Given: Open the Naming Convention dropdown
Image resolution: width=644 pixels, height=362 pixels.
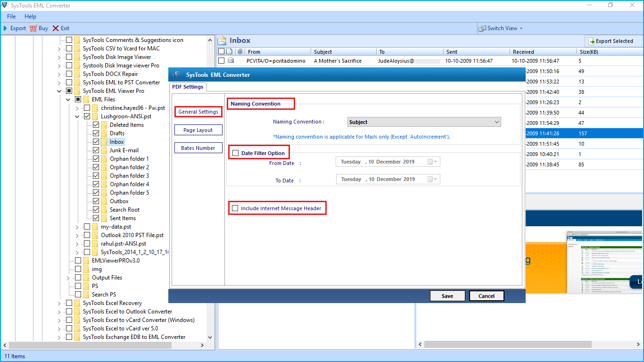Looking at the screenshot, I should [x=424, y=122].
